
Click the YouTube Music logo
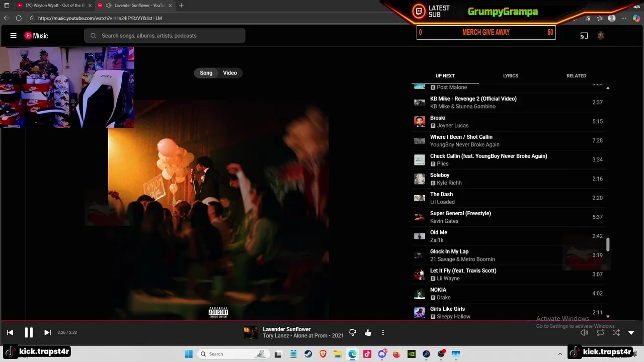36,36
